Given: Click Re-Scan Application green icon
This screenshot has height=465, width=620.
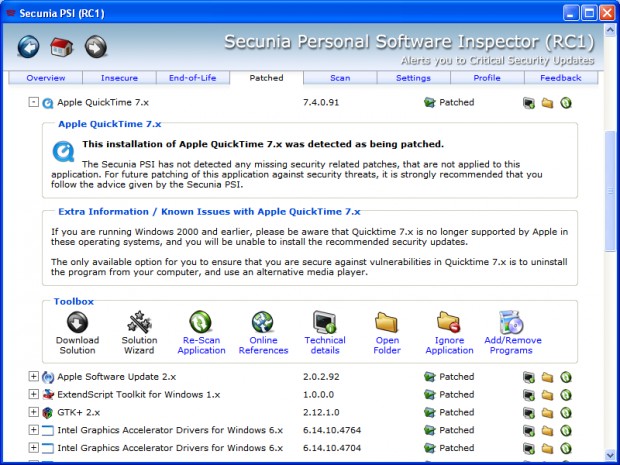Looking at the screenshot, I should (x=201, y=322).
